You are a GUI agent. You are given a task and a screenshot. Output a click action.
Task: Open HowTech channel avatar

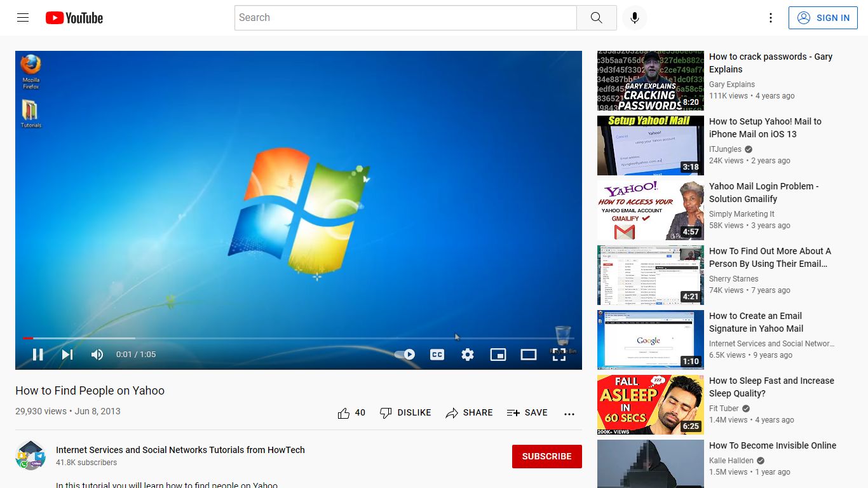click(31, 455)
